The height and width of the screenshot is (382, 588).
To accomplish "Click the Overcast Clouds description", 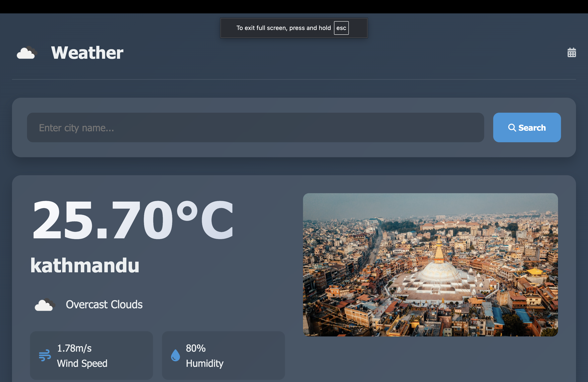I will [x=104, y=304].
